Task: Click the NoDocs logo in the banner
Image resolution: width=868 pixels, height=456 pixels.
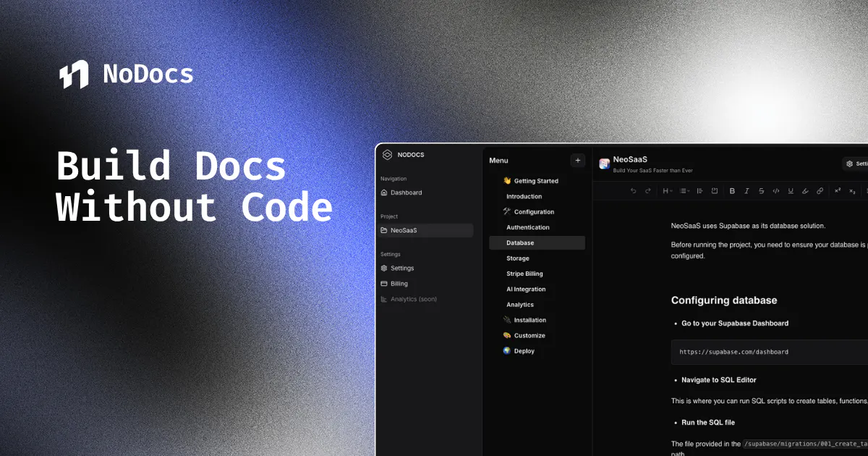Action: click(127, 75)
